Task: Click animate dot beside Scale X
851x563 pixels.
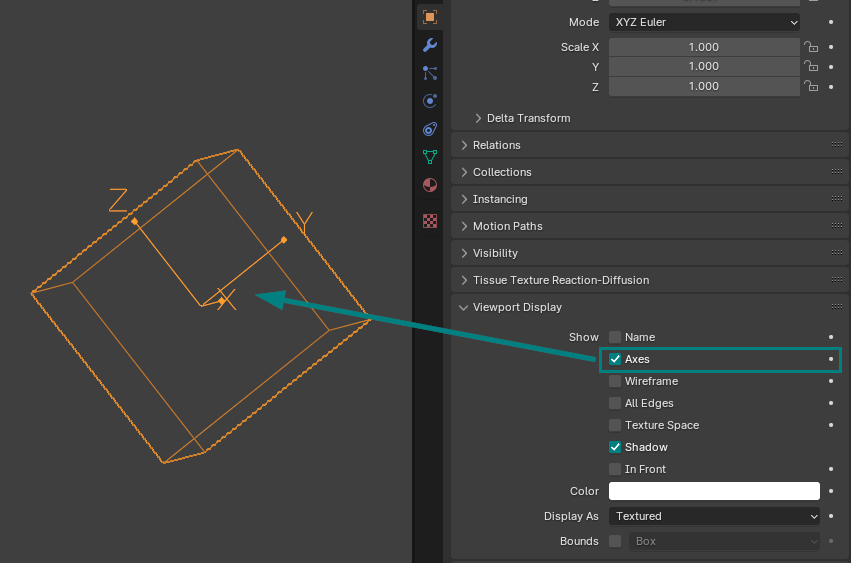Action: pyautogui.click(x=831, y=47)
